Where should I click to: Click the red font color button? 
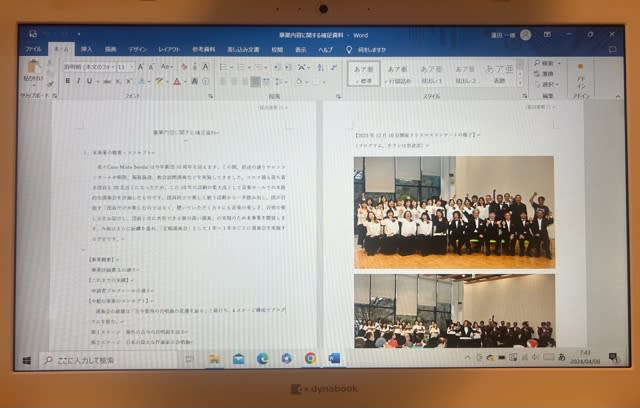[177, 81]
